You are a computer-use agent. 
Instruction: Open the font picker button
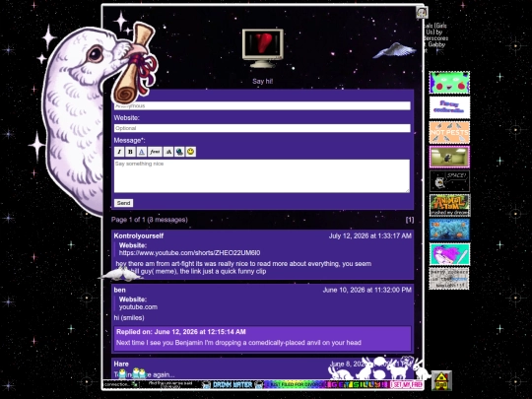point(155,152)
